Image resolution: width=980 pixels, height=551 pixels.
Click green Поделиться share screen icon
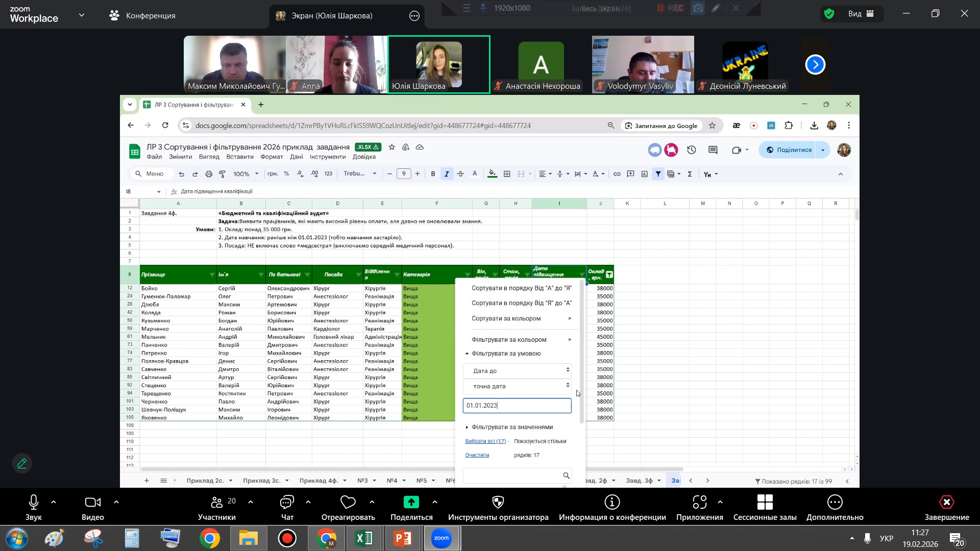tap(411, 503)
